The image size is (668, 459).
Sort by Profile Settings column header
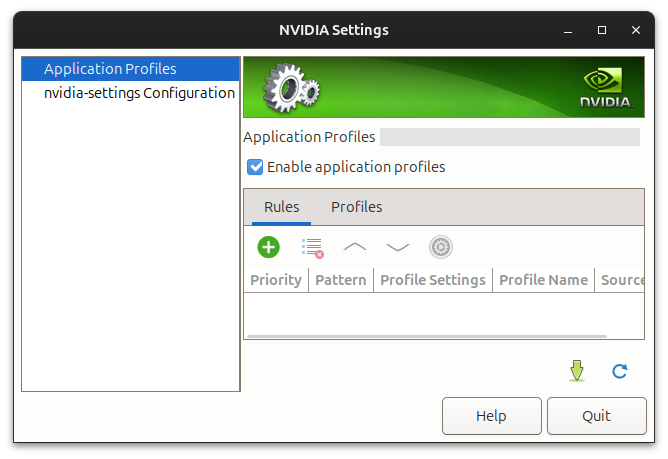[x=433, y=280]
